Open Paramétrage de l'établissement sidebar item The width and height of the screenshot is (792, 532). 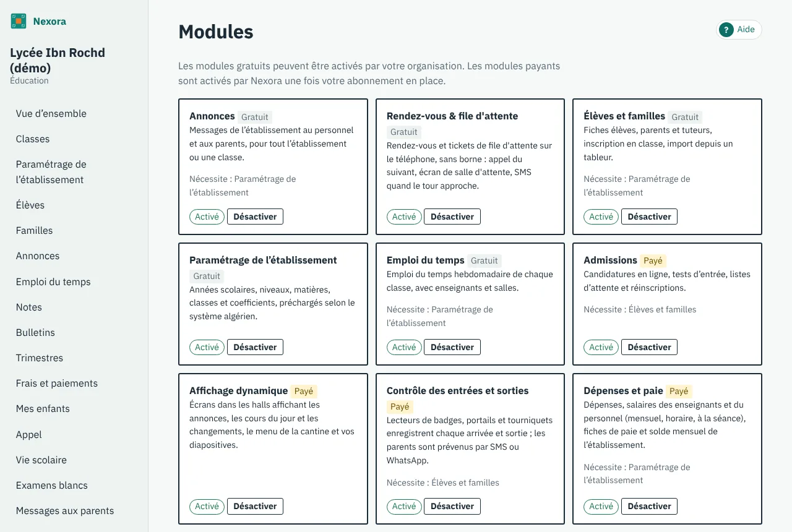[x=51, y=172]
